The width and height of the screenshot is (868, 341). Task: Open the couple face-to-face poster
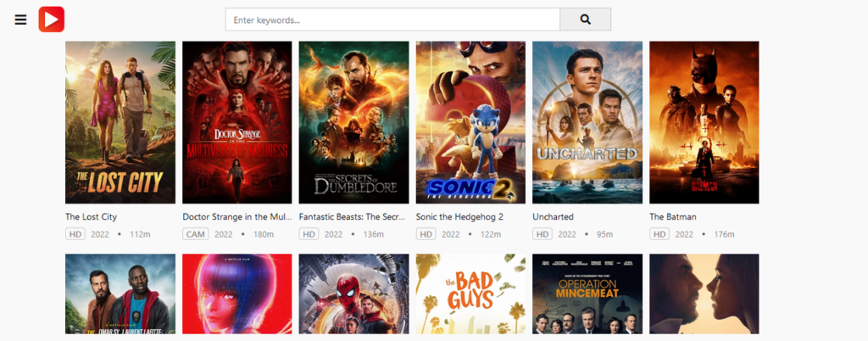click(x=704, y=294)
